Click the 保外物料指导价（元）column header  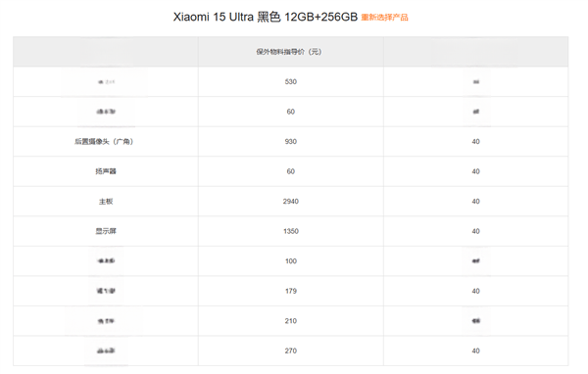289,52
